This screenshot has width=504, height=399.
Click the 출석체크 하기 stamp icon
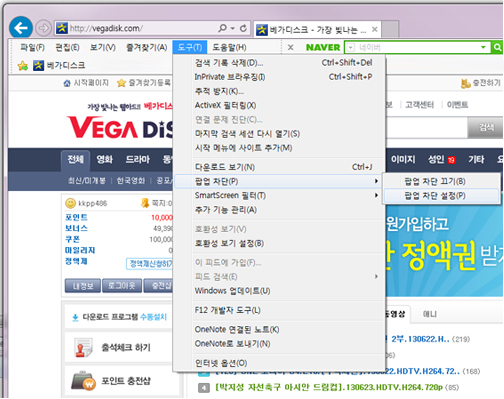(83, 348)
